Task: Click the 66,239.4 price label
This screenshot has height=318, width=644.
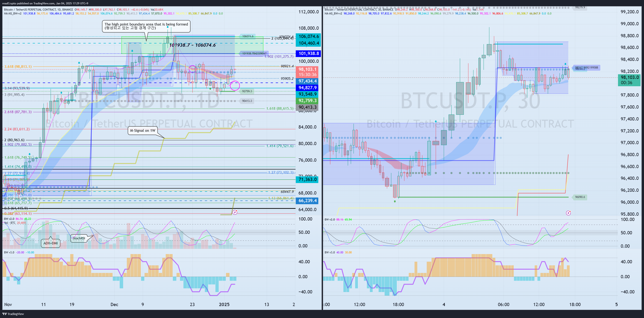Action: point(307,201)
